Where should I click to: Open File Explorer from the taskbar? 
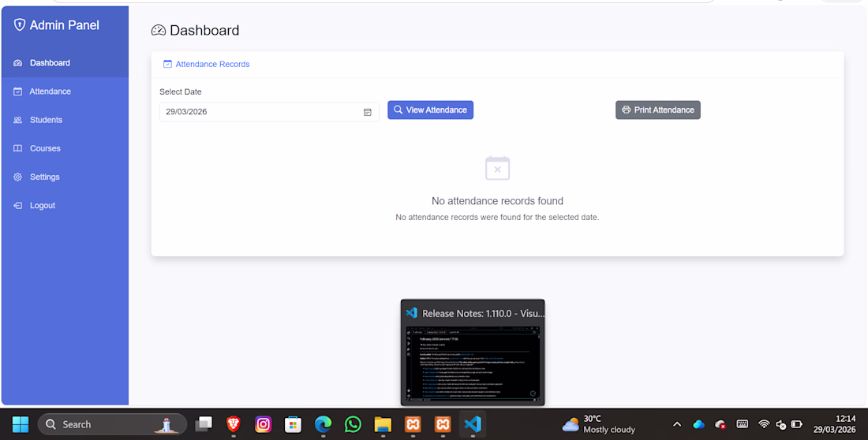tap(383, 424)
